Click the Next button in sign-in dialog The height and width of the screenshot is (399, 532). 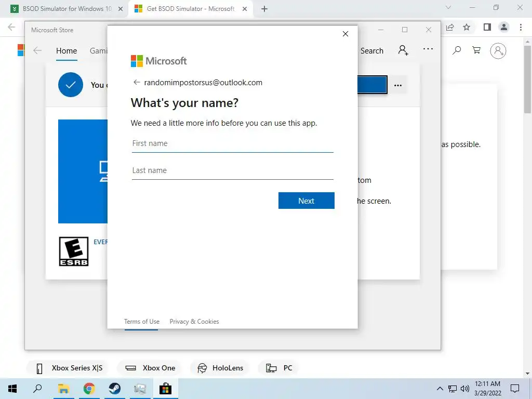(x=306, y=201)
